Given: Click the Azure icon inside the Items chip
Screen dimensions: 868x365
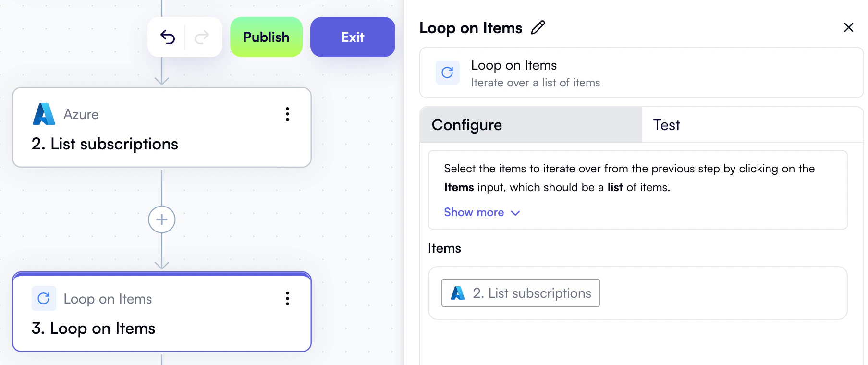Looking at the screenshot, I should 457,293.
